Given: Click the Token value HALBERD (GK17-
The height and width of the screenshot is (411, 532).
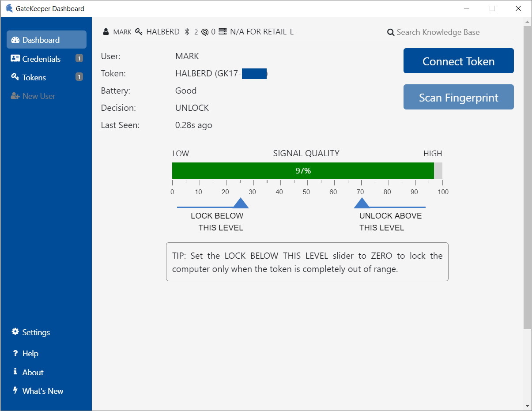Looking at the screenshot, I should click(x=222, y=73).
